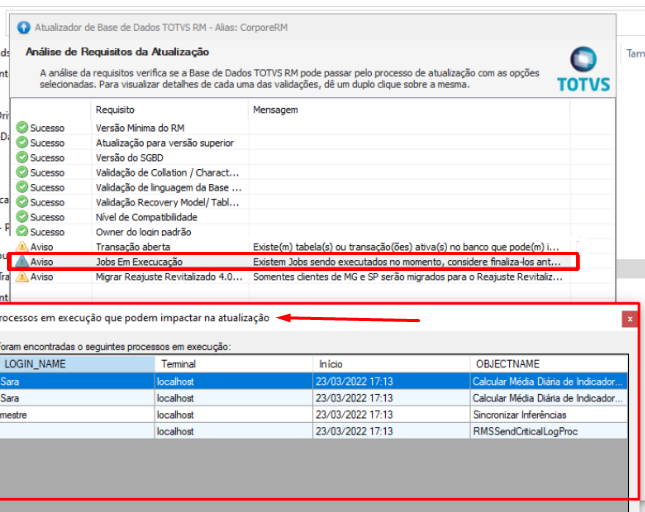
Task: Click the OBJECTNAME column header
Action: click(x=549, y=364)
